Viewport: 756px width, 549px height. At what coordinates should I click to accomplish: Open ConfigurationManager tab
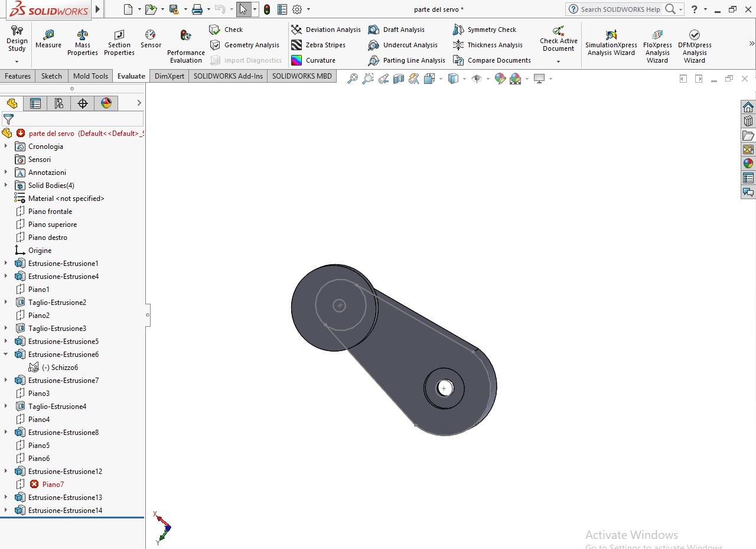point(59,103)
